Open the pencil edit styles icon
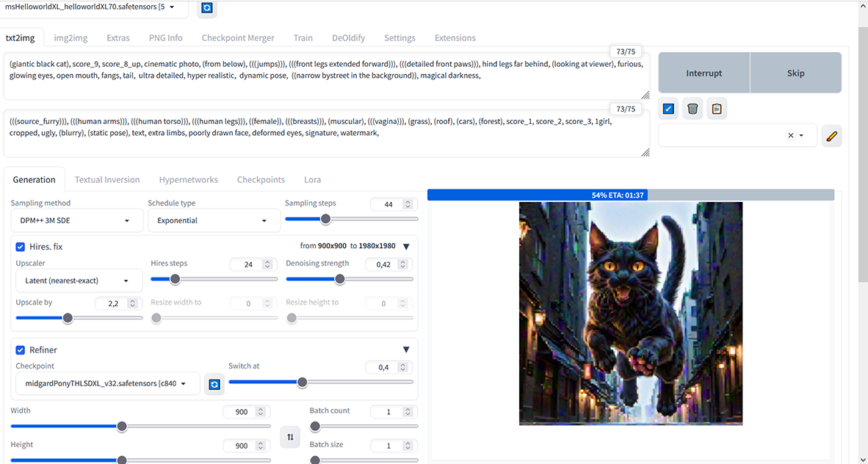868x464 pixels. coord(831,136)
